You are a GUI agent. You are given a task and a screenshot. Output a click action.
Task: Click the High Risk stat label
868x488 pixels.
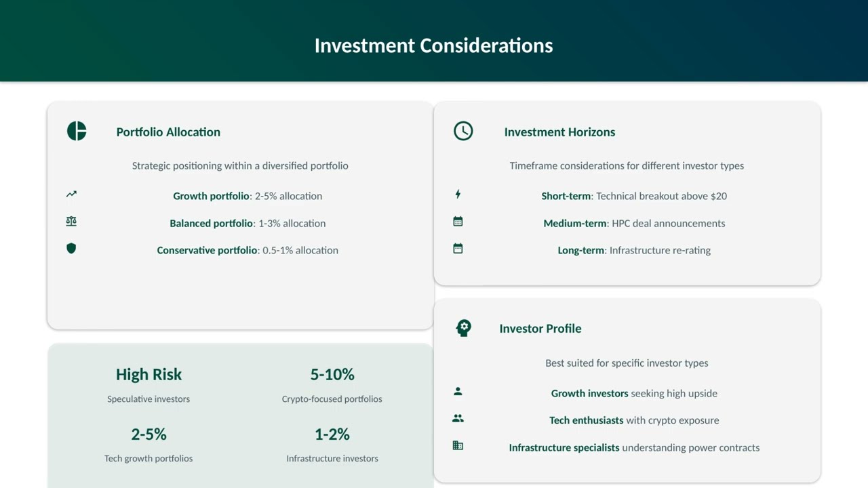coord(149,374)
